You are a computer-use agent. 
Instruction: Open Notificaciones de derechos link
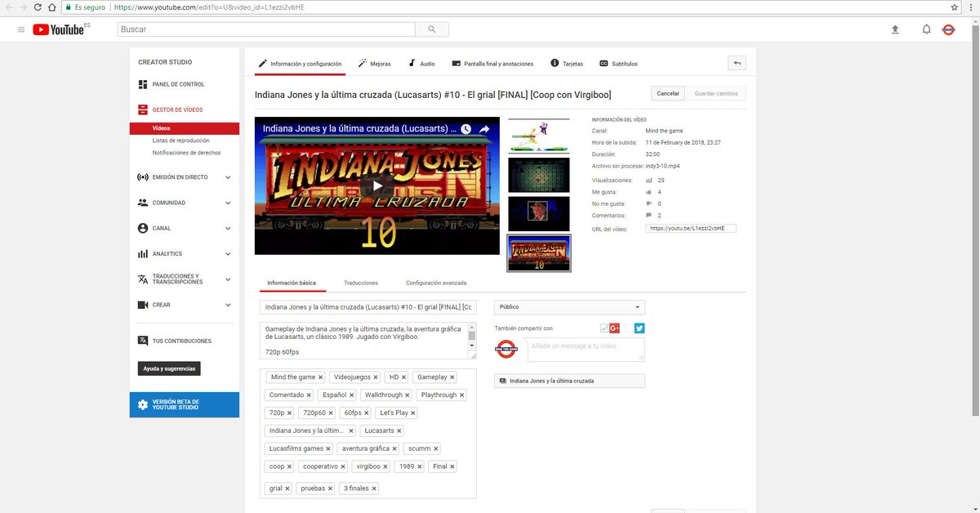[186, 153]
